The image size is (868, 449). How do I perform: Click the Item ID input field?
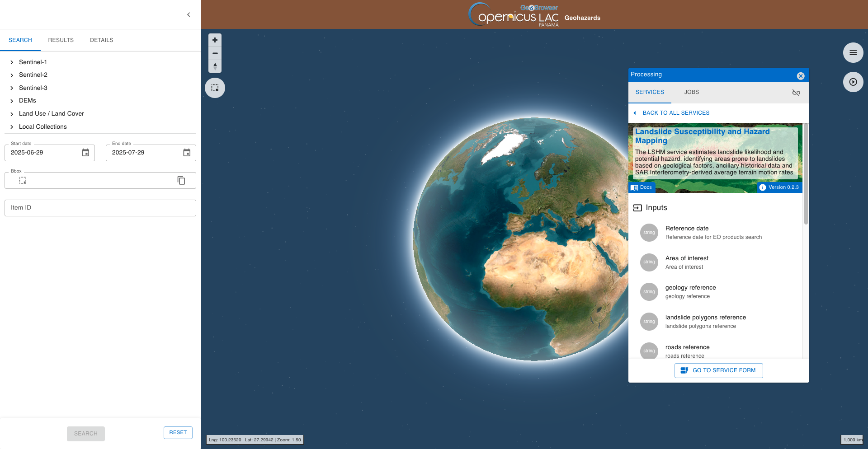(100, 208)
